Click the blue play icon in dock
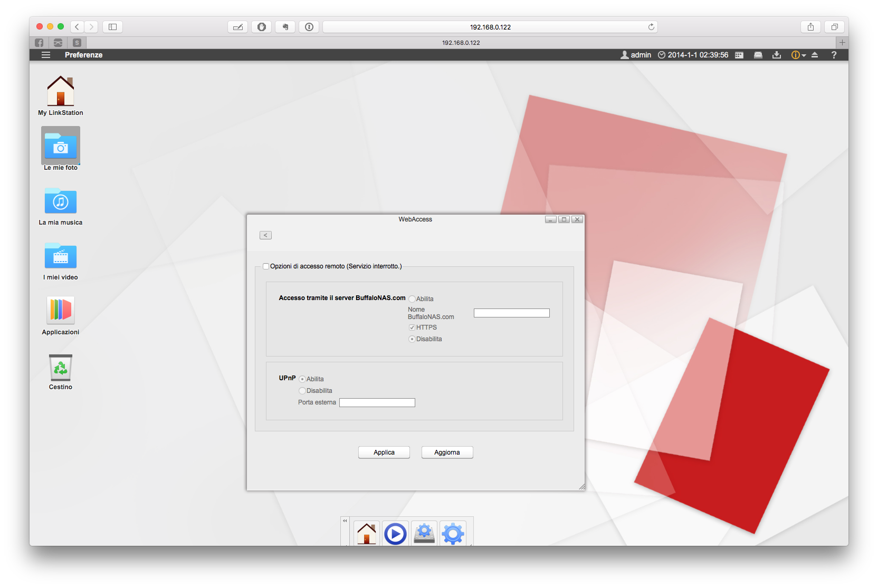The image size is (878, 588). [395, 533]
